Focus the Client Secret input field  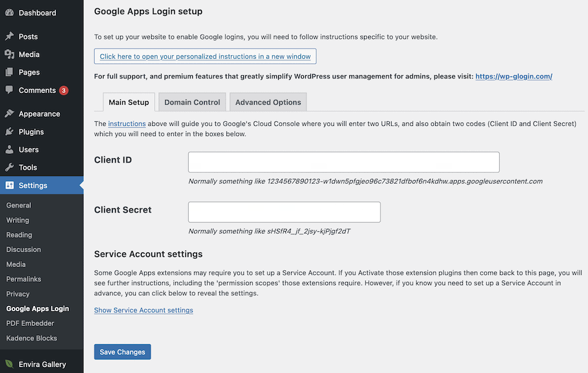coord(284,212)
